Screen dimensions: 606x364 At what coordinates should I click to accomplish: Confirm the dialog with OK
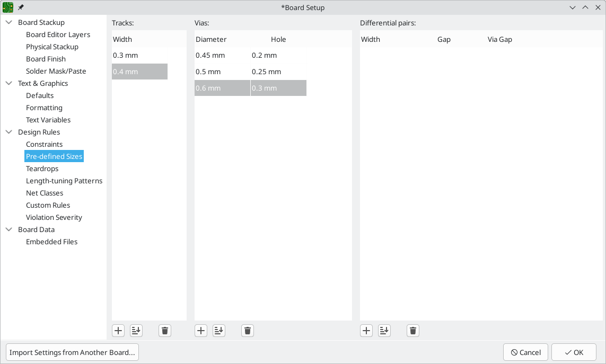pos(574,352)
